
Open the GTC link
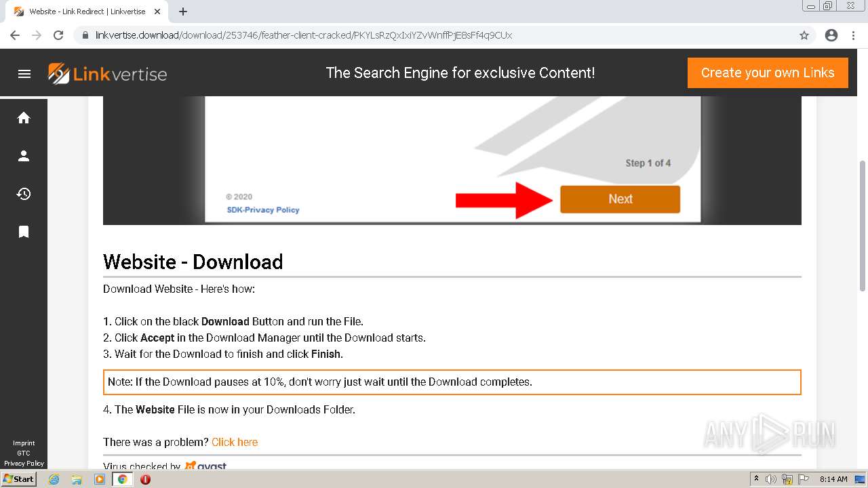point(24,453)
